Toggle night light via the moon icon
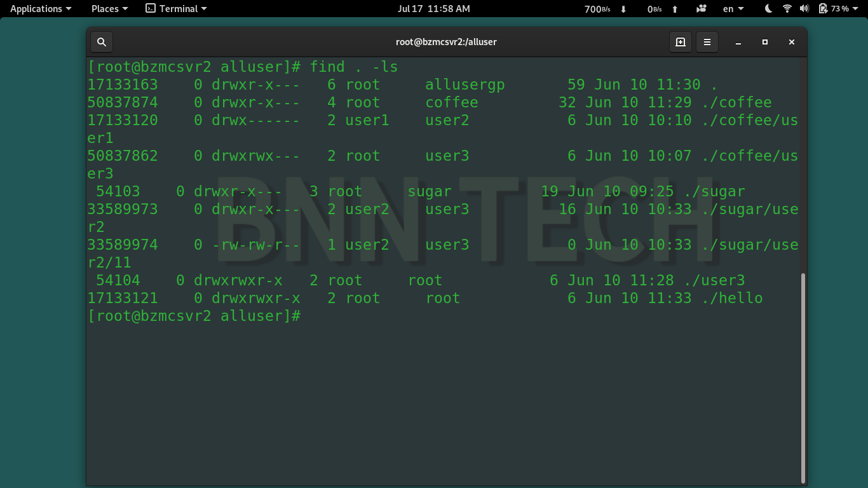 (768, 8)
